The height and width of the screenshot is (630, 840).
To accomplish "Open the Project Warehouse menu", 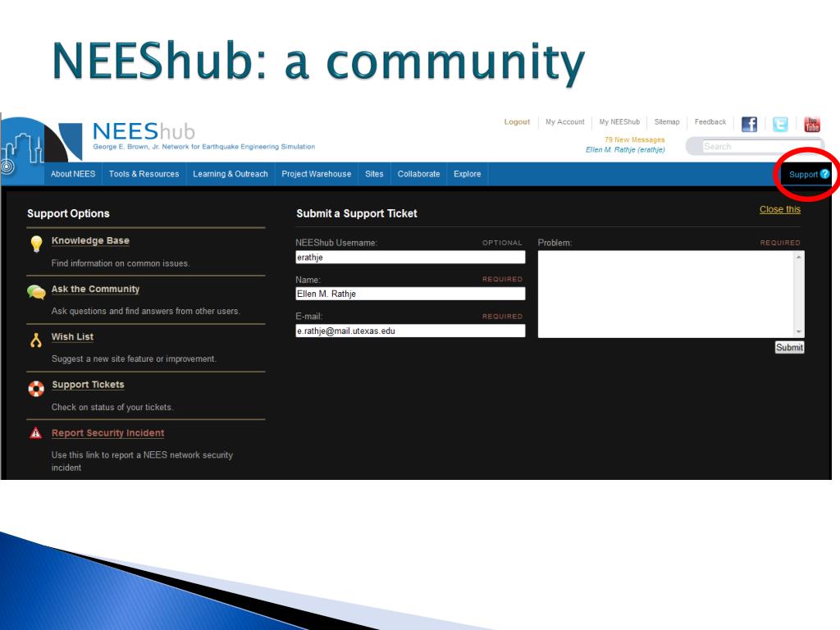I will [317, 174].
